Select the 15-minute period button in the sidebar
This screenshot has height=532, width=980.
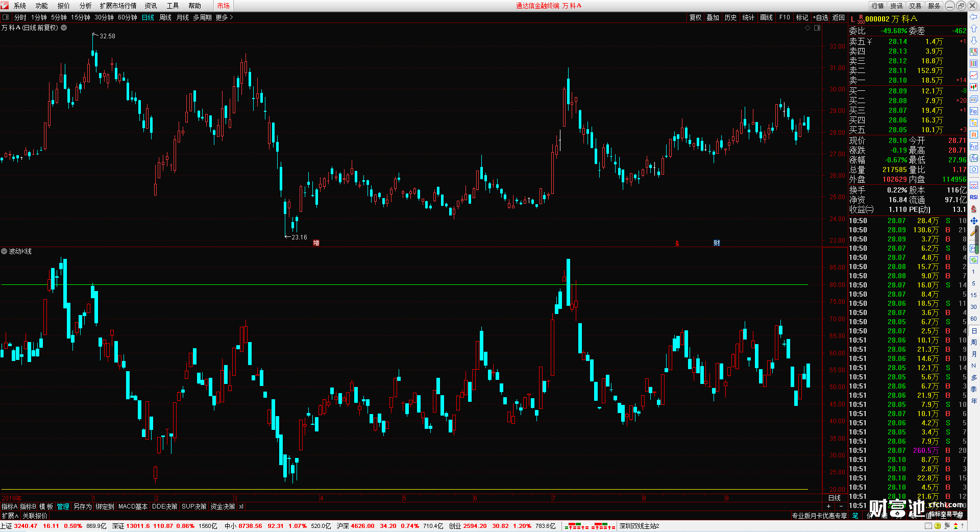[x=973, y=295]
